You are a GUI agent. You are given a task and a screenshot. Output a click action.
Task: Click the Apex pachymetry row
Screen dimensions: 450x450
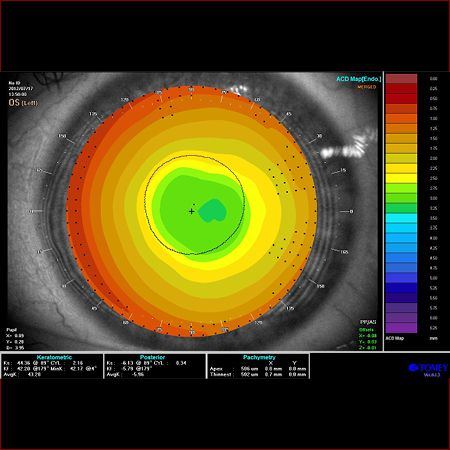tap(258, 369)
